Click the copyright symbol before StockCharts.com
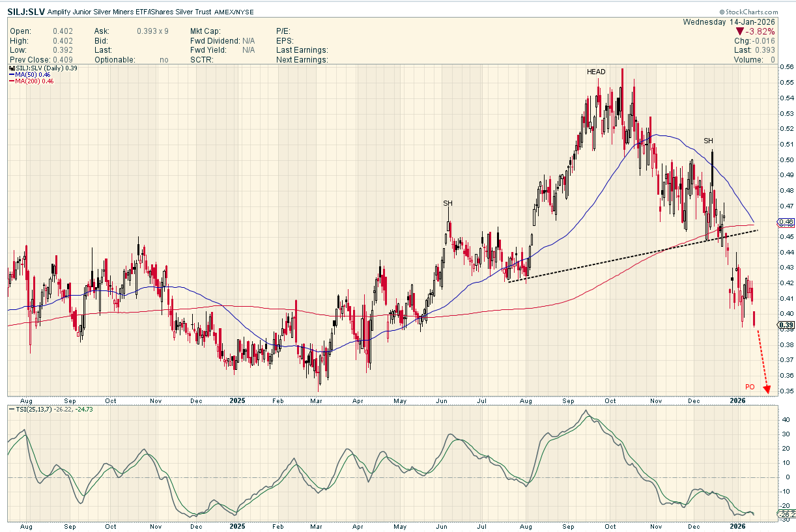This screenshot has width=796, height=532. pos(722,12)
